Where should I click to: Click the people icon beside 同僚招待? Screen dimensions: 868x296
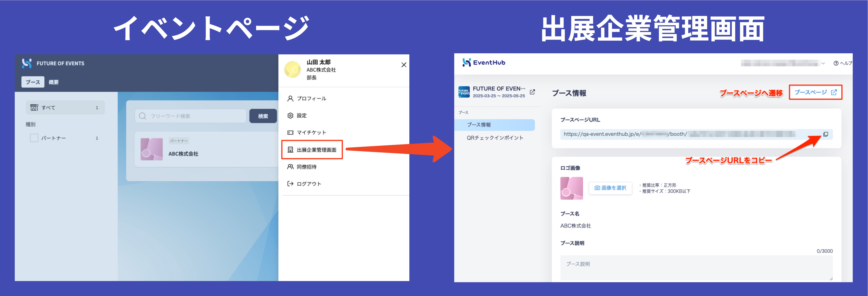coord(290,167)
